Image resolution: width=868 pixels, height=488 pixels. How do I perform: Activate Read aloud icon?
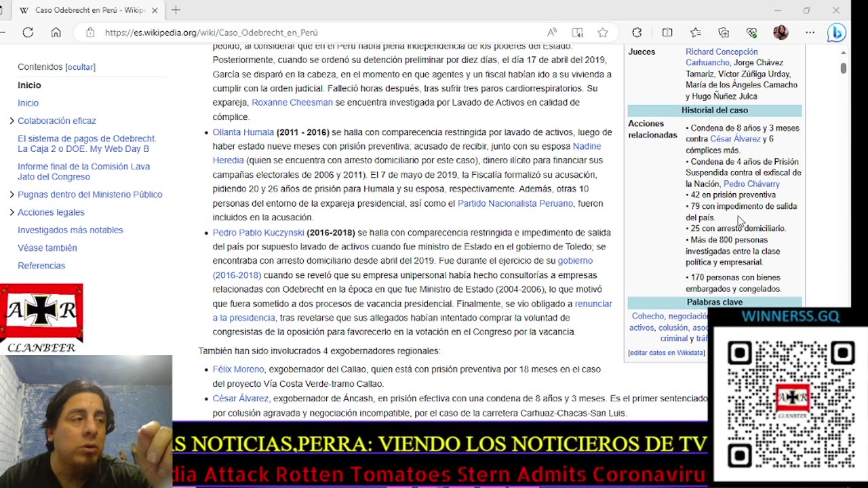coord(552,32)
